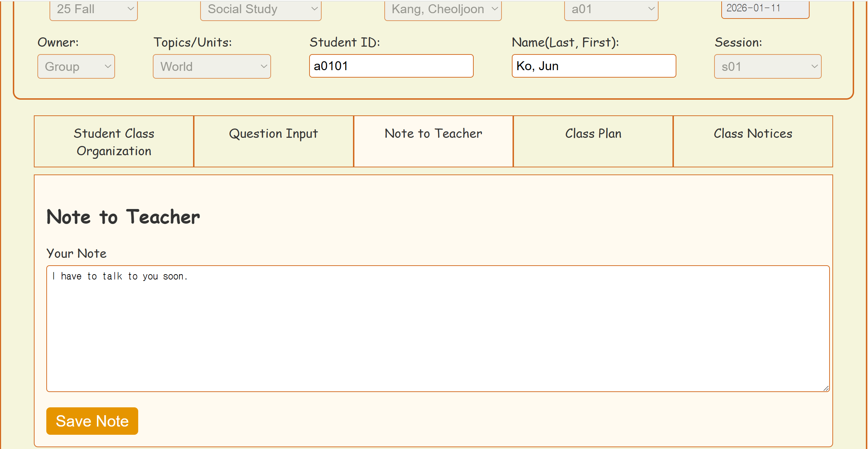Open the Question Input tab

(x=274, y=142)
